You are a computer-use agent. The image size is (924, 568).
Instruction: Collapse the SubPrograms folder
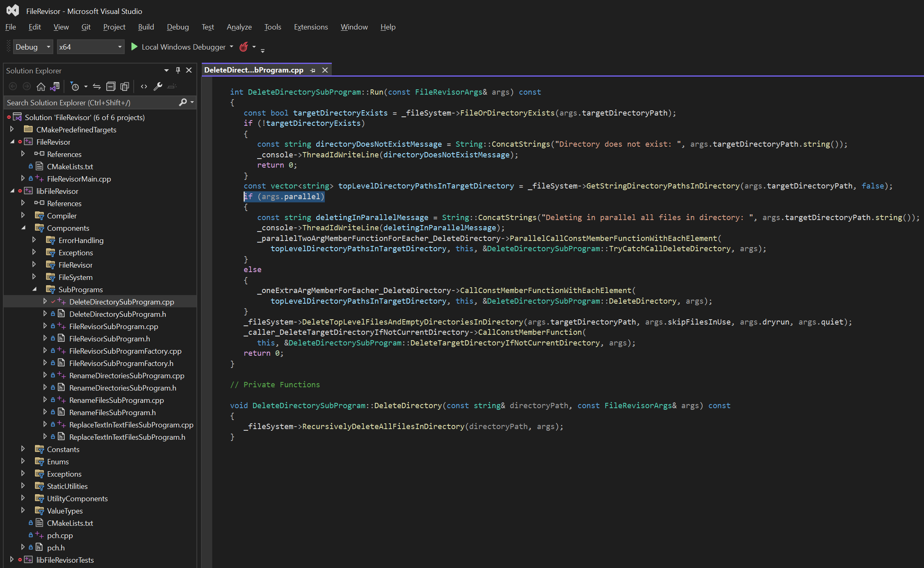pos(34,289)
